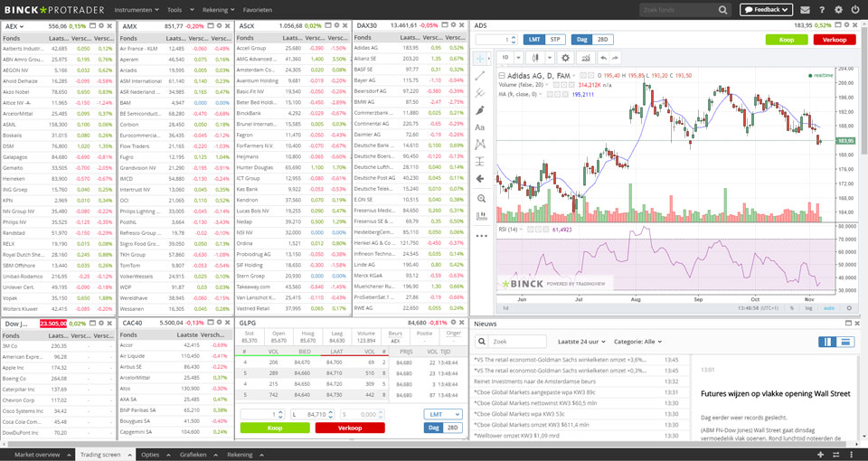Switch news to split column view

827,342
